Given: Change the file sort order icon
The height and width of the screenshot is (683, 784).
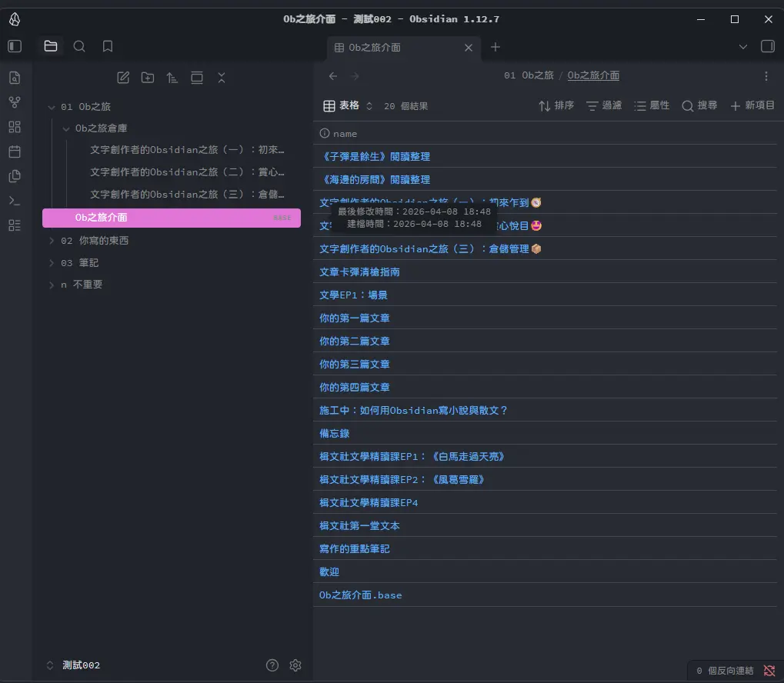Looking at the screenshot, I should pos(172,78).
